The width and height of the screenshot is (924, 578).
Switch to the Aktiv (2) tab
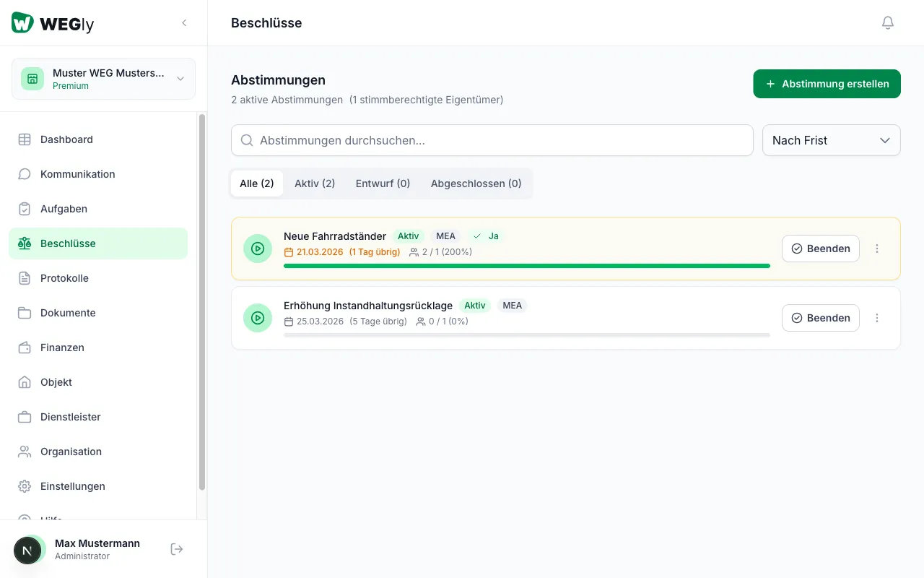[315, 184]
